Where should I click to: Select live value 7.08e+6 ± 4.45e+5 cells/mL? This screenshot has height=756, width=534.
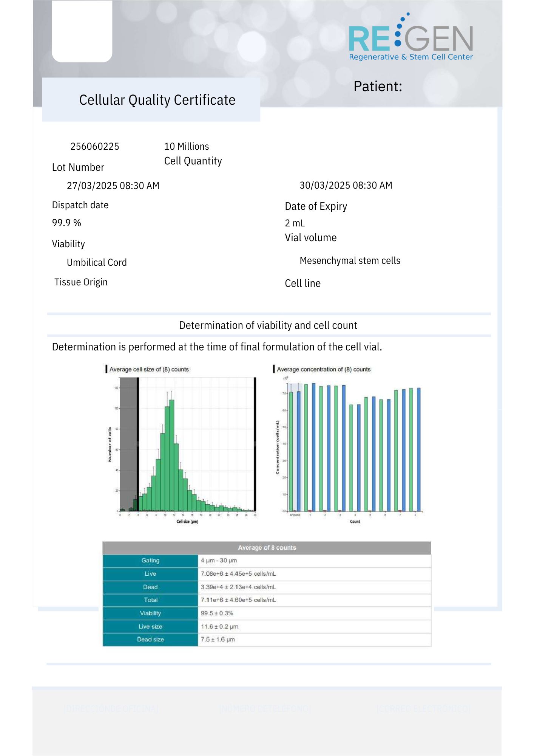pos(238,574)
